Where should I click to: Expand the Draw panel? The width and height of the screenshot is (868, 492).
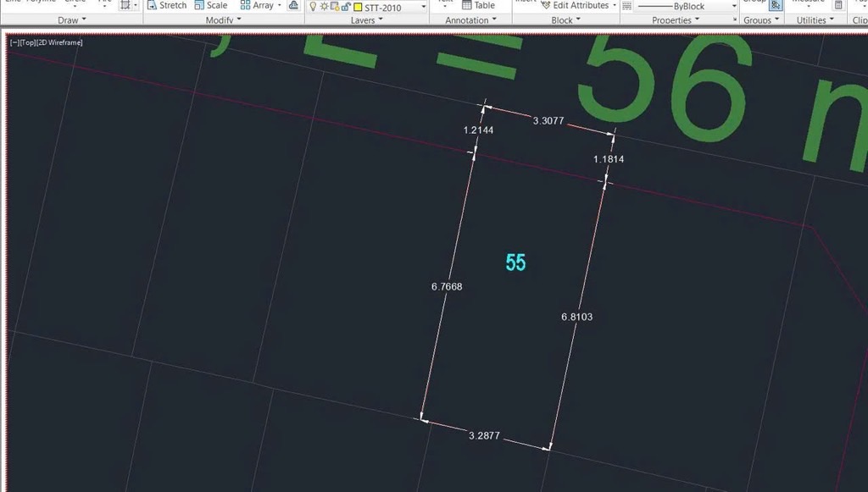click(x=72, y=20)
